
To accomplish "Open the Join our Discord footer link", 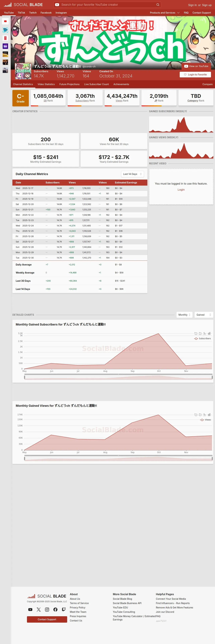I will 165,612.
